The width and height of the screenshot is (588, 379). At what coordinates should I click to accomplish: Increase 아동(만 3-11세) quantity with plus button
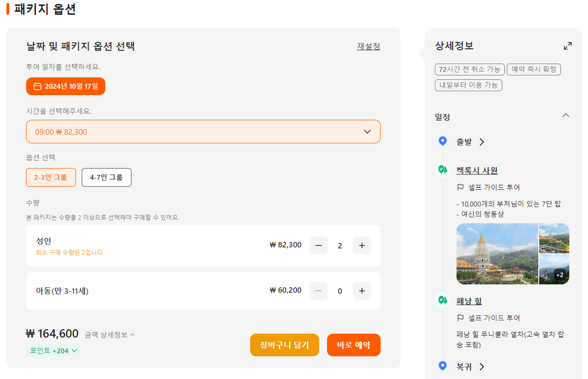(362, 291)
